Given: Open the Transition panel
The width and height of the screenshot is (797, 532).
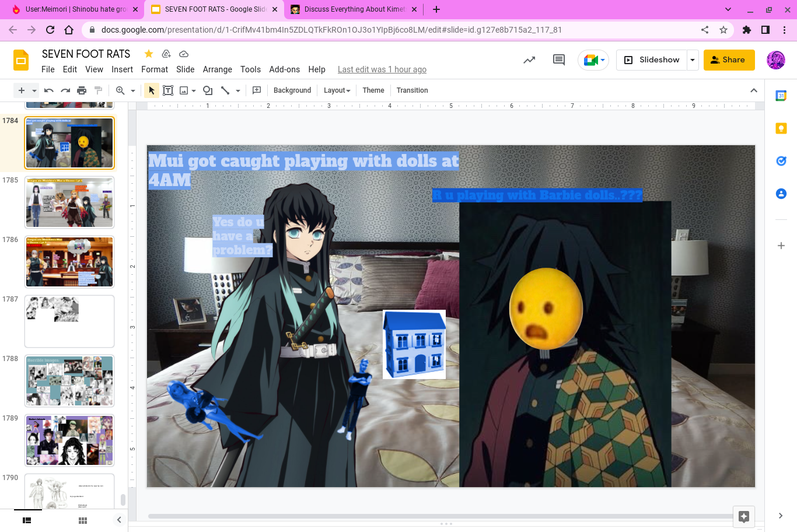Looking at the screenshot, I should 412,90.
